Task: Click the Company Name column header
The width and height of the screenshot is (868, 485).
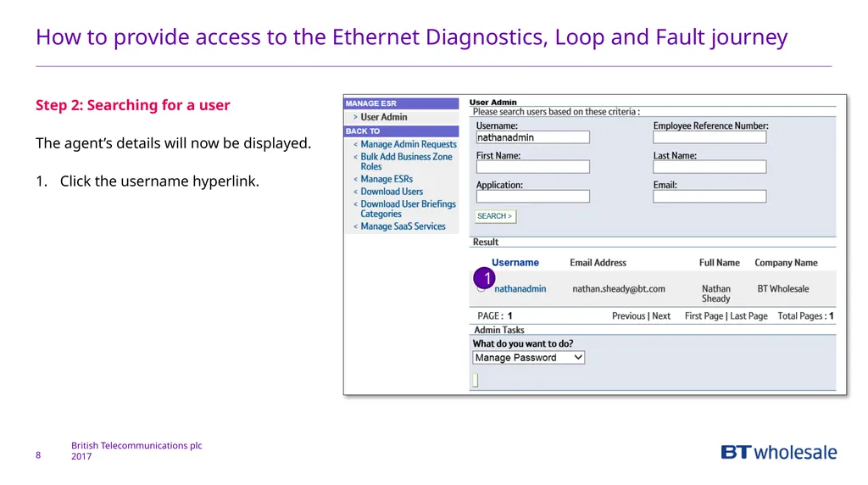Action: (x=786, y=263)
